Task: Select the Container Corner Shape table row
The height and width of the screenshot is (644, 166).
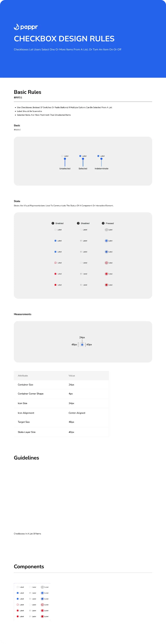Action: coord(61,394)
